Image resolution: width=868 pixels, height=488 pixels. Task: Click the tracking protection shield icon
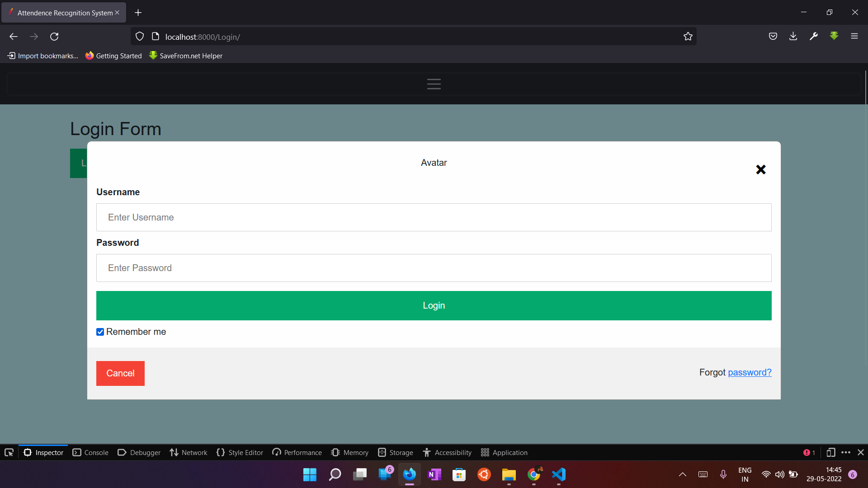click(x=139, y=36)
